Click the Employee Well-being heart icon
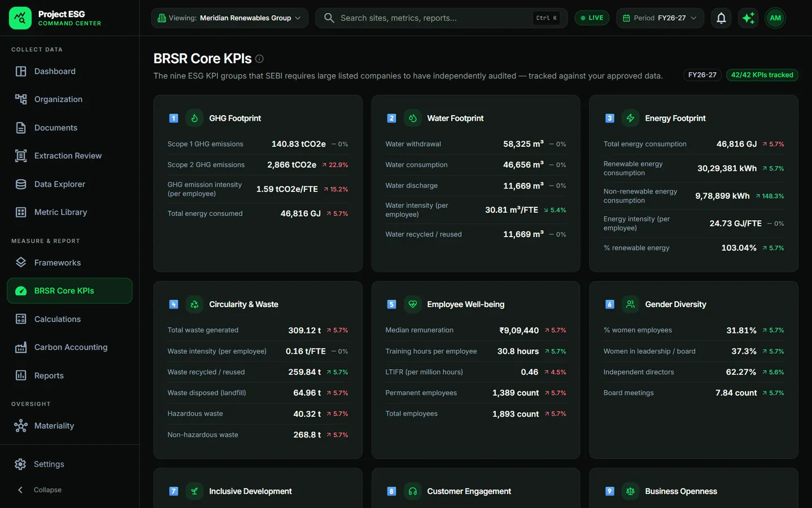812x508 pixels. coord(413,304)
